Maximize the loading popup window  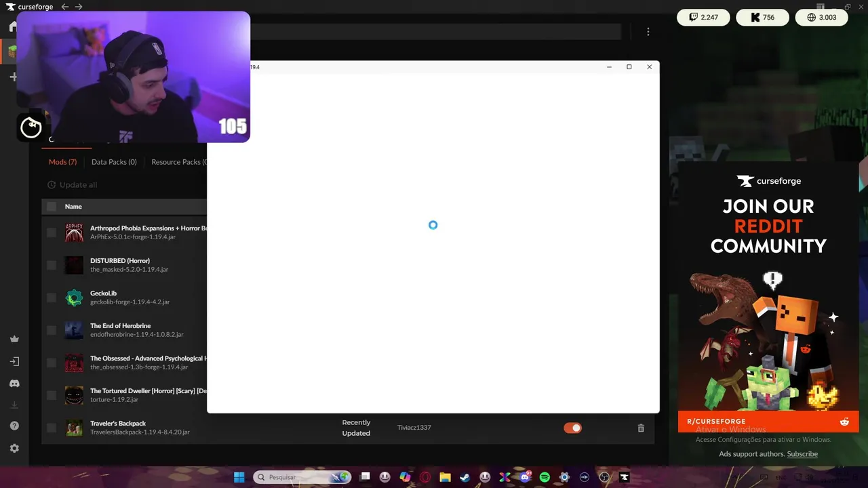(x=629, y=67)
